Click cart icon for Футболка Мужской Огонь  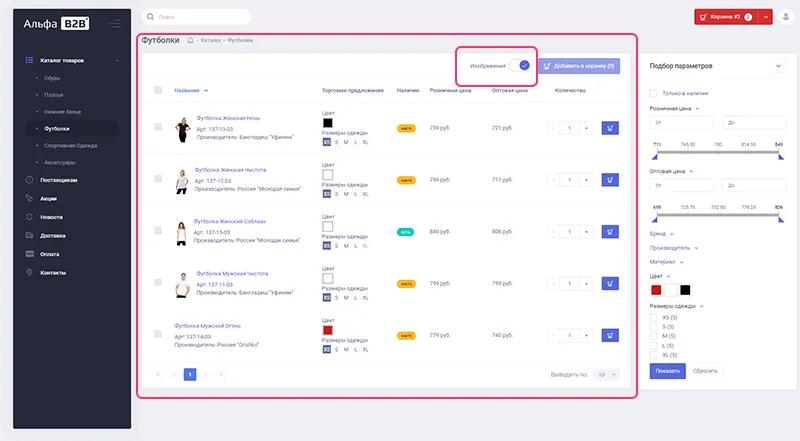point(610,336)
